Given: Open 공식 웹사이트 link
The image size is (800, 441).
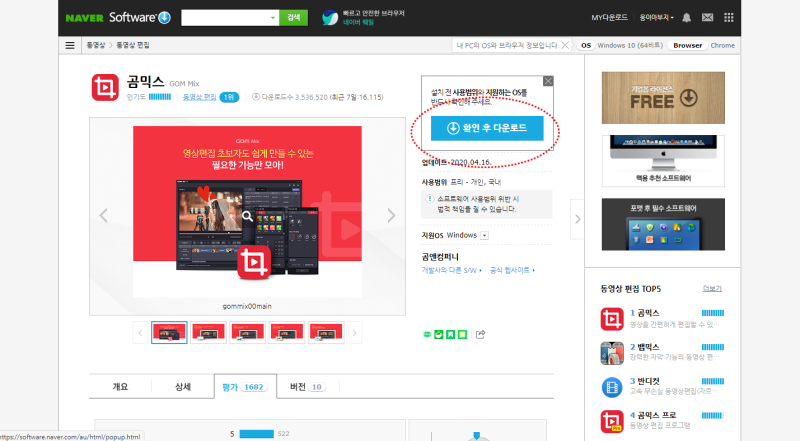Looking at the screenshot, I should tap(512, 271).
